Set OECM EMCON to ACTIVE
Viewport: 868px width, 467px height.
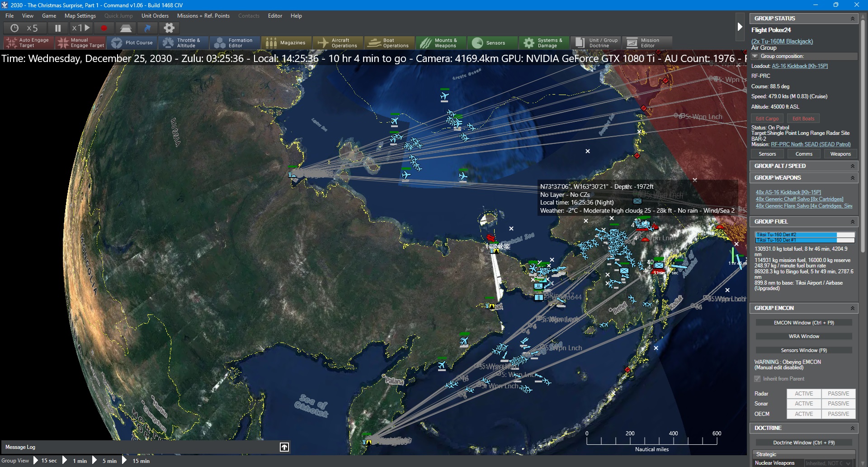click(804, 414)
